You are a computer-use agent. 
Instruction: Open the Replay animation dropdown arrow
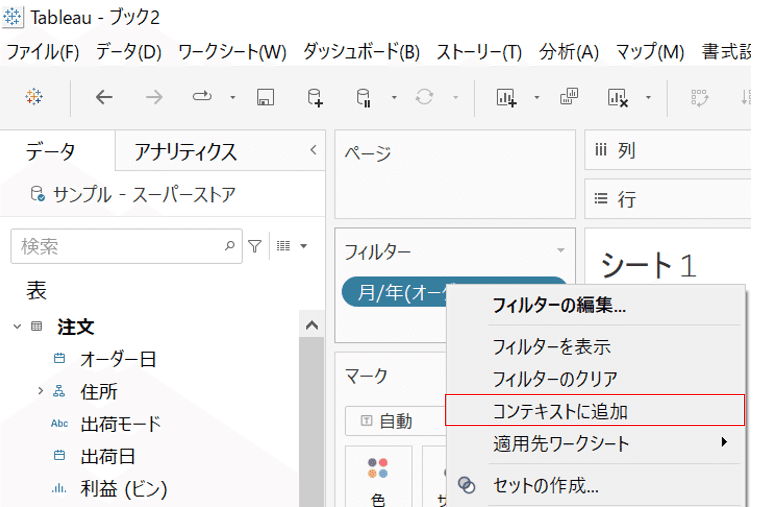[x=233, y=98]
